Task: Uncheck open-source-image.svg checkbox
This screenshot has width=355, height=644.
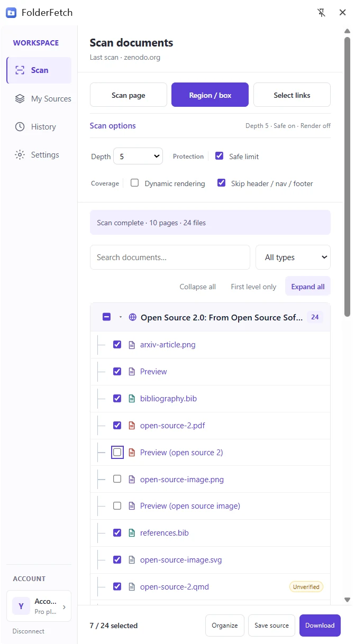Action: tap(117, 560)
